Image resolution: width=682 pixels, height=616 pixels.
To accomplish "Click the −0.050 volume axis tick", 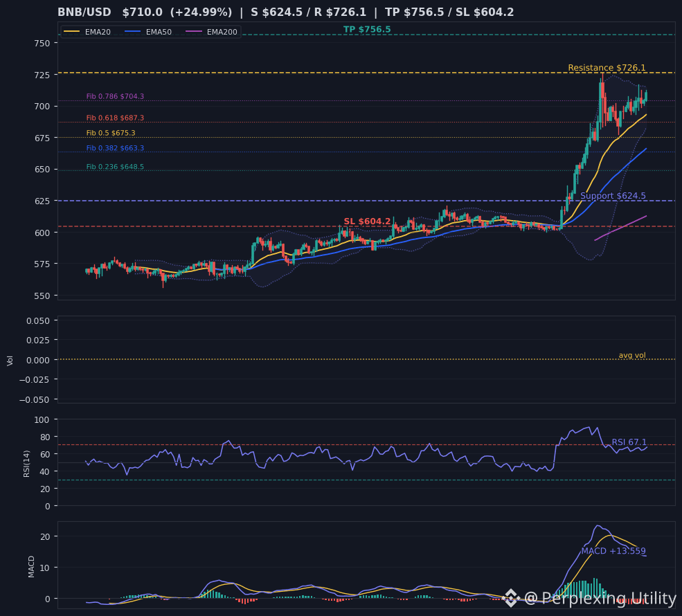I will pos(35,399).
